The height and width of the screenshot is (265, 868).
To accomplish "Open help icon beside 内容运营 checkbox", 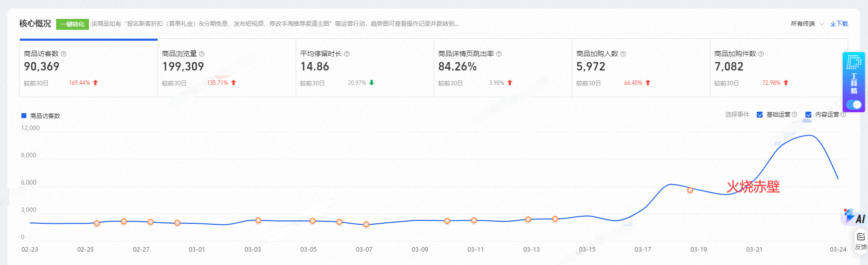I will (843, 115).
